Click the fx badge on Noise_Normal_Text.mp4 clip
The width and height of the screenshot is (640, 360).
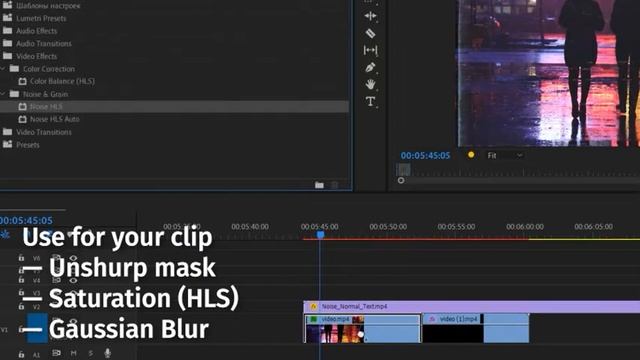(x=313, y=307)
